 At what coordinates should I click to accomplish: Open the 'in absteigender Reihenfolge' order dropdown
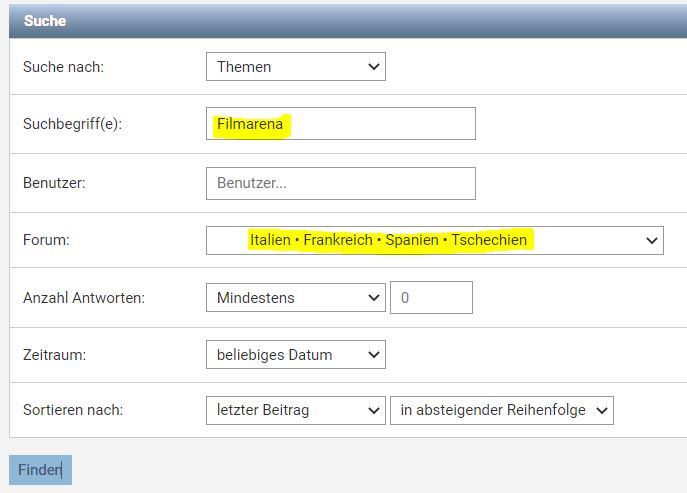tap(501, 410)
